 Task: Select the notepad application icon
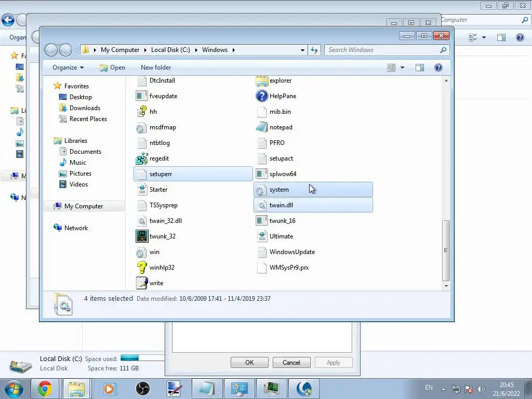click(262, 127)
